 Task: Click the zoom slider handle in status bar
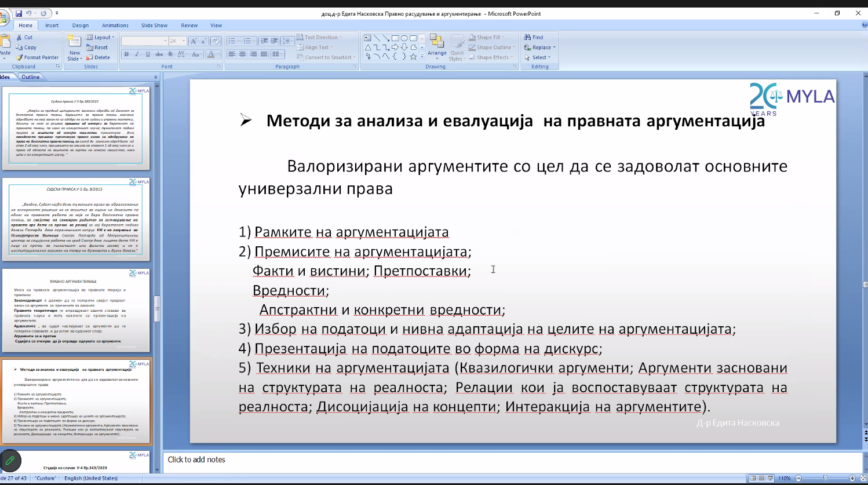(x=825, y=478)
